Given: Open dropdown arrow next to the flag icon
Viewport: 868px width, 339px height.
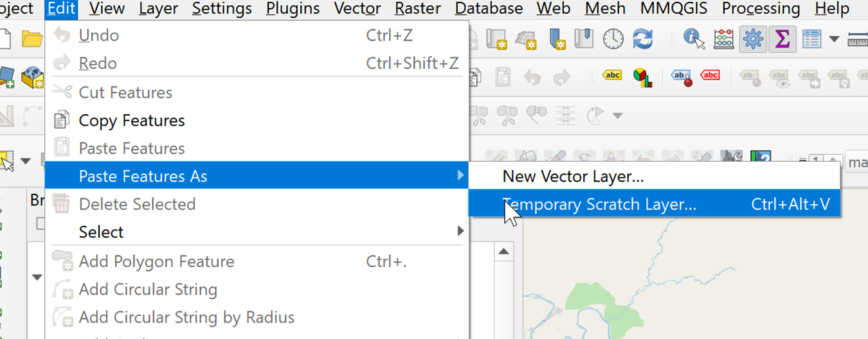Looking at the screenshot, I should [x=618, y=116].
